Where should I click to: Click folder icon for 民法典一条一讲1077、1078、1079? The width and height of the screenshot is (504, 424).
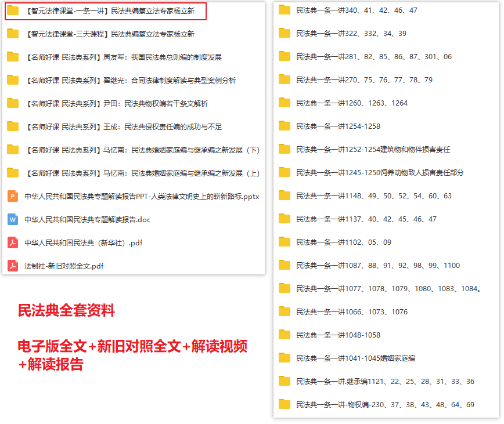(285, 288)
